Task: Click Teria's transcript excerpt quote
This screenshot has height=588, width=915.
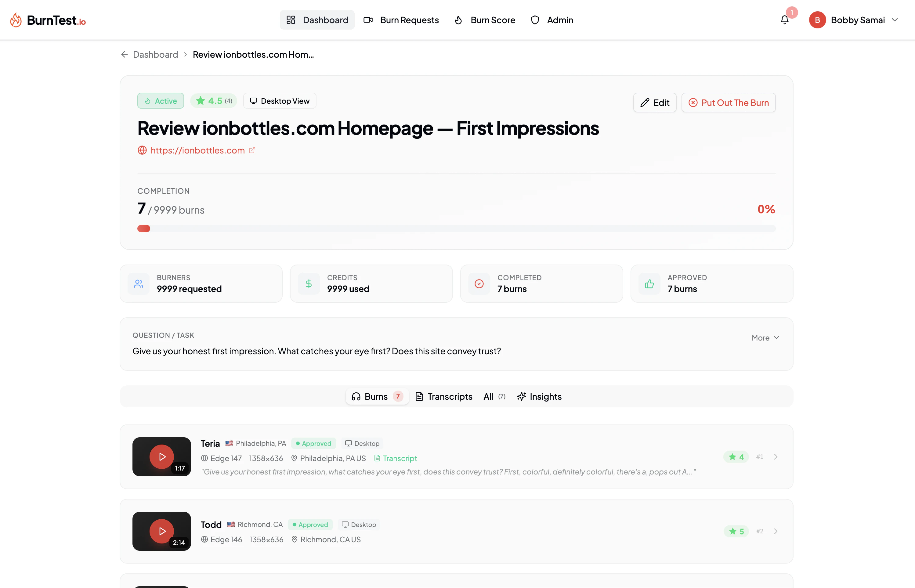Action: [x=448, y=472]
